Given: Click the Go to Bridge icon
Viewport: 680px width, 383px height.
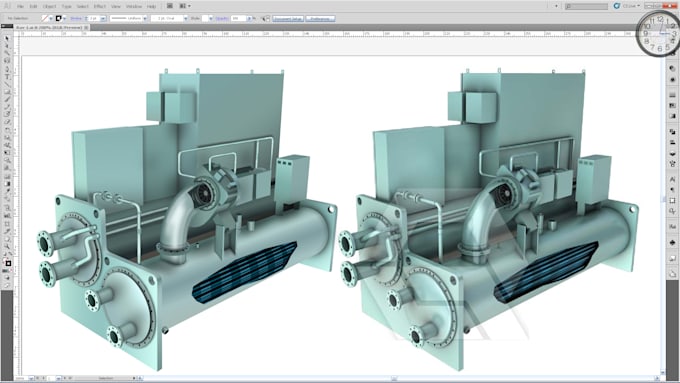Looking at the screenshot, I should pos(170,6).
